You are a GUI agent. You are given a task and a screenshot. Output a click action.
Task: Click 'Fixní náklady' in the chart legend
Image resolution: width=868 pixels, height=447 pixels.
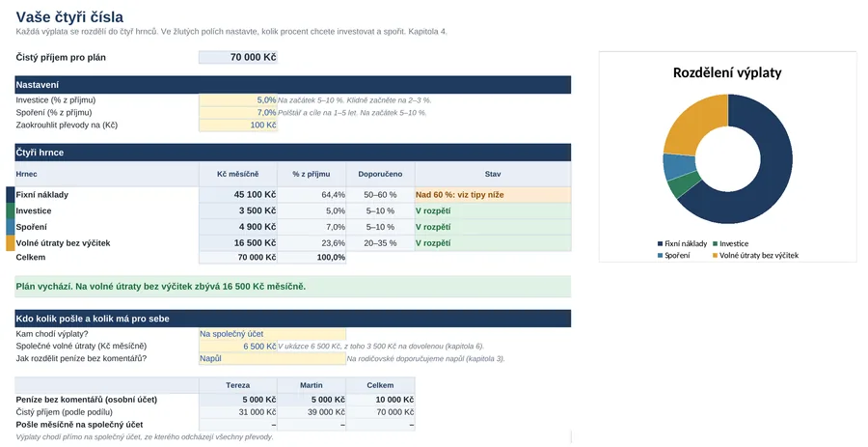click(682, 243)
